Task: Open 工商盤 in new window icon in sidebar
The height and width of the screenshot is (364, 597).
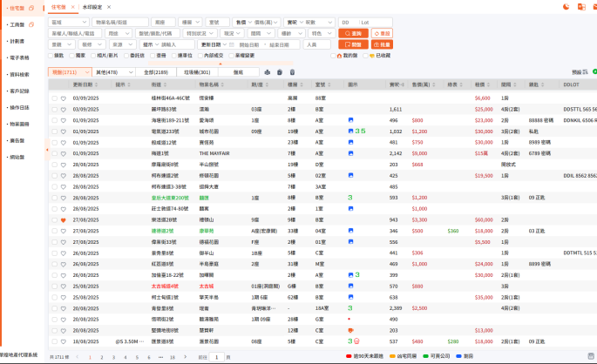Action: pyautogui.click(x=31, y=24)
